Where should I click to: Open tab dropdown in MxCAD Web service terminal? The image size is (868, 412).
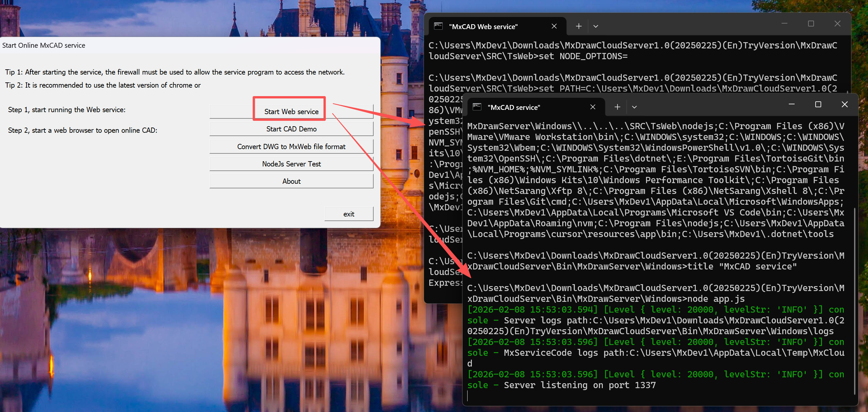pos(595,26)
